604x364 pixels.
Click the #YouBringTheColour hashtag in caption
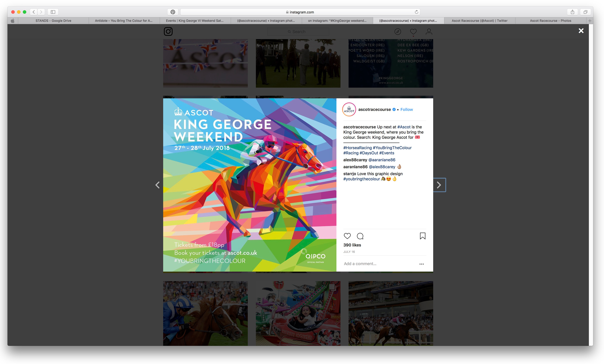coord(392,148)
